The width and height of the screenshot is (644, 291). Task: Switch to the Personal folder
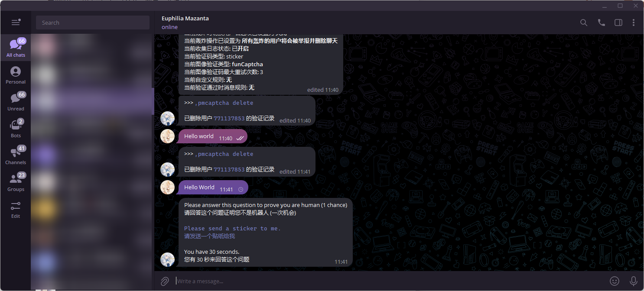16,75
